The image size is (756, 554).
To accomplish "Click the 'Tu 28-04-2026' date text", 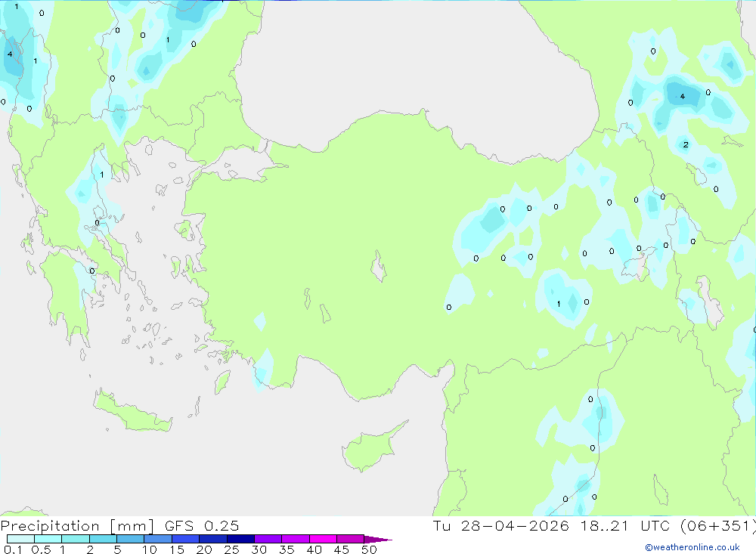I will click(501, 525).
